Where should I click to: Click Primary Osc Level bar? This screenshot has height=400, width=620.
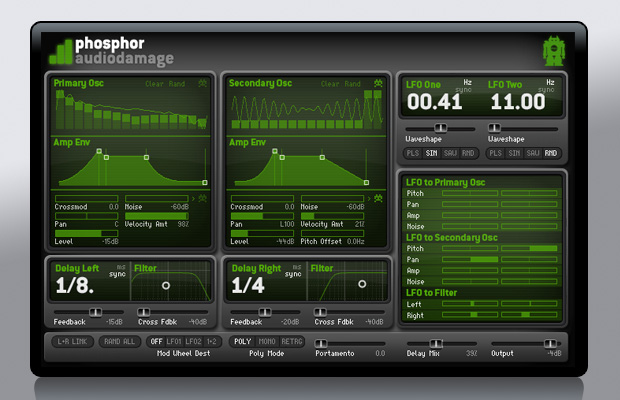[x=87, y=233]
